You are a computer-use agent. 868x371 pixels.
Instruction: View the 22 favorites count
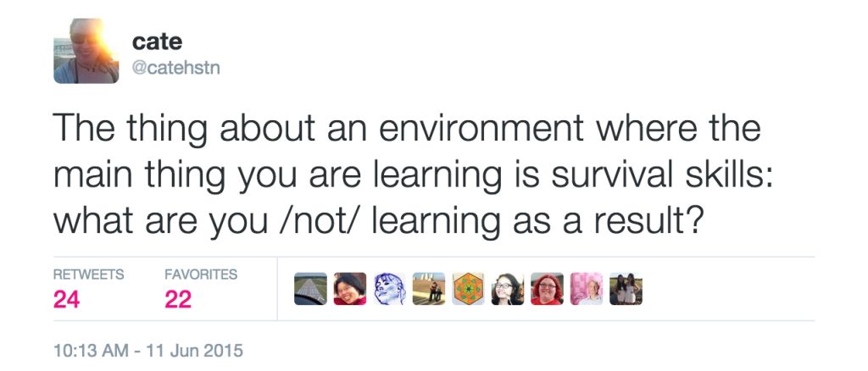pos(178,299)
